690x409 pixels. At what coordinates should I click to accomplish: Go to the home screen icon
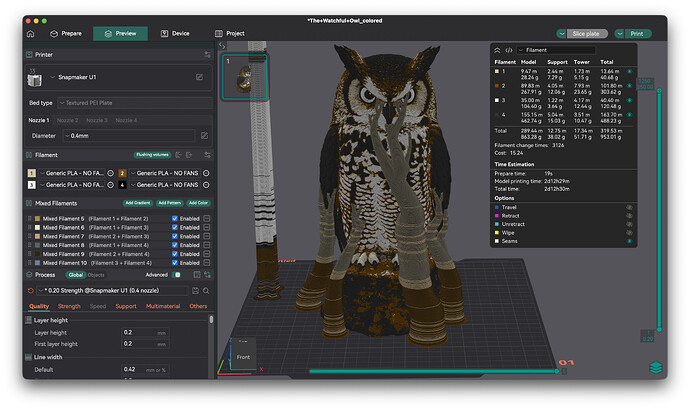pyautogui.click(x=30, y=33)
